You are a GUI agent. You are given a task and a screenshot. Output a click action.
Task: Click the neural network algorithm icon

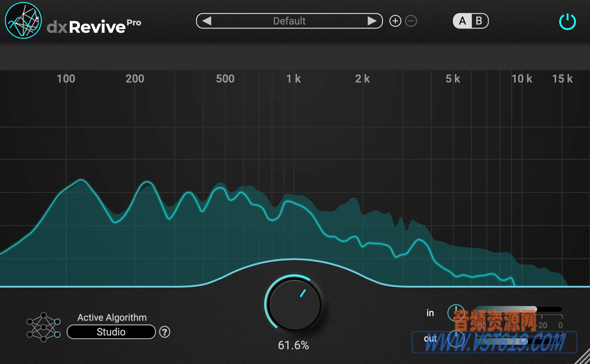tap(44, 327)
